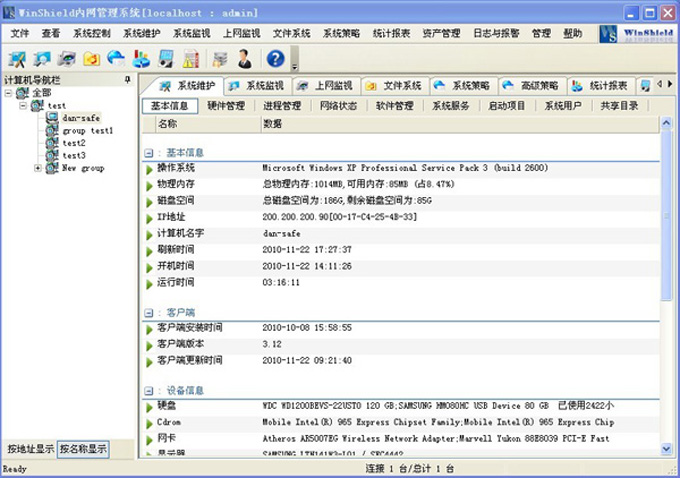Click the 计算机名字 row

[x=401, y=234]
